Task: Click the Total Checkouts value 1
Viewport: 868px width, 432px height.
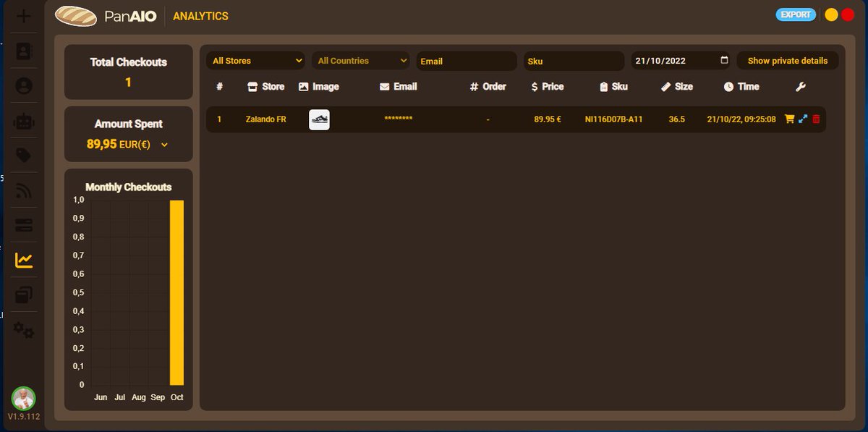Action: (128, 82)
